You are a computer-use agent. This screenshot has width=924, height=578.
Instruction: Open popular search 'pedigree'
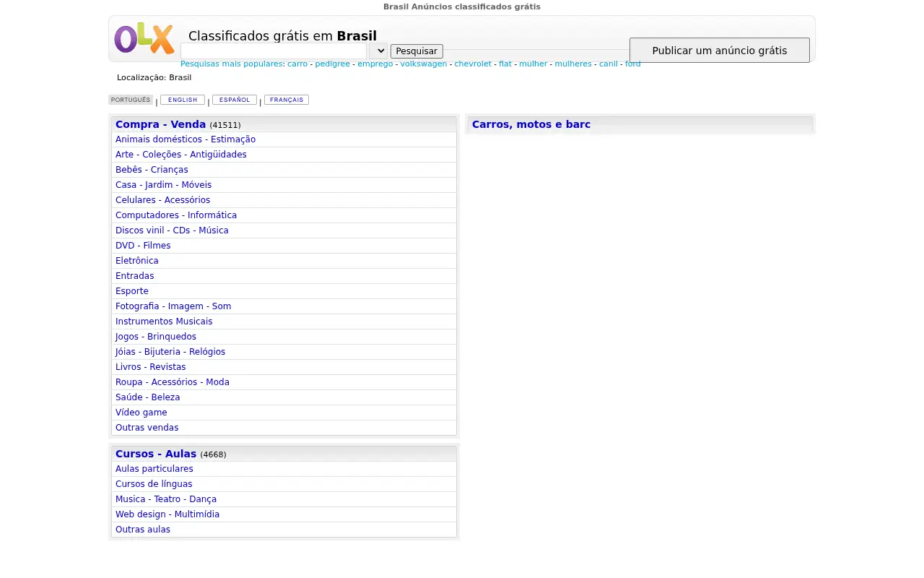(x=332, y=64)
